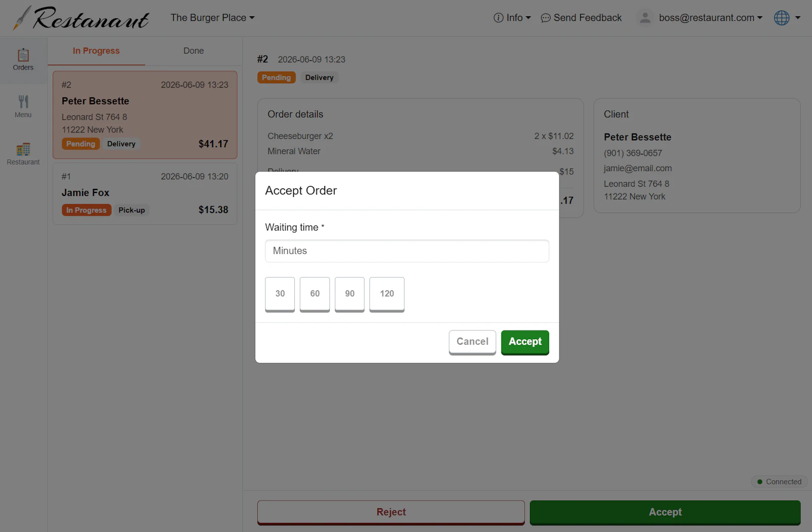This screenshot has height=532, width=812.
Task: Click the 2 x $11.02 price
Action: coord(554,136)
